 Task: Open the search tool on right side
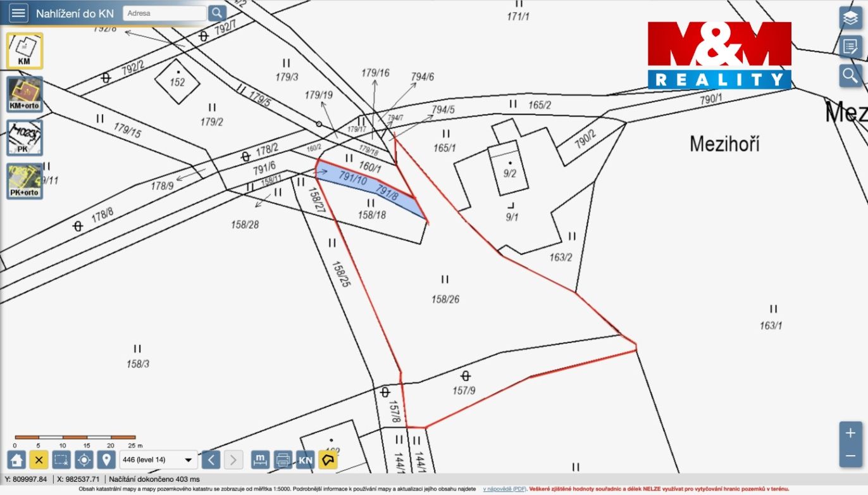point(850,76)
